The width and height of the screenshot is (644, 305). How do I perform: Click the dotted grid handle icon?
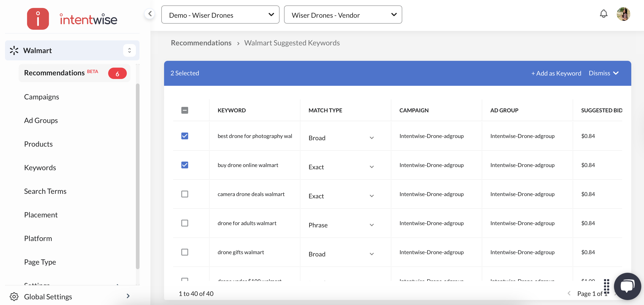pos(607,287)
